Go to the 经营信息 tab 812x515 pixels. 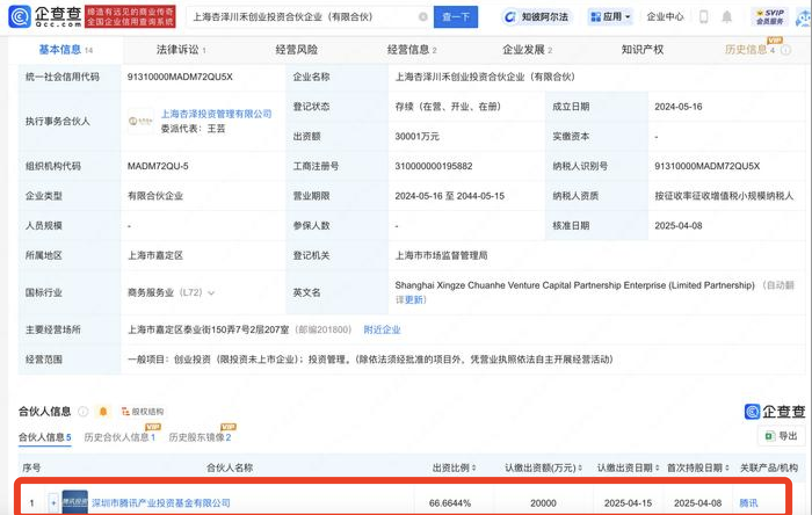click(x=412, y=50)
